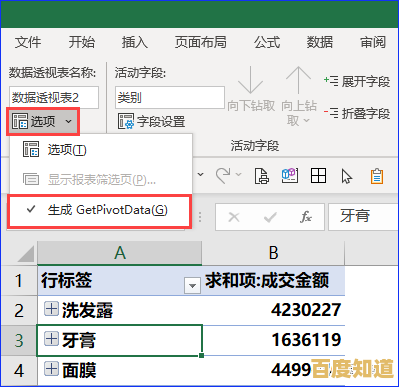Confirm the entry with the formula bar checkmark
Viewport: 399px width, 387px height.
(x=270, y=217)
